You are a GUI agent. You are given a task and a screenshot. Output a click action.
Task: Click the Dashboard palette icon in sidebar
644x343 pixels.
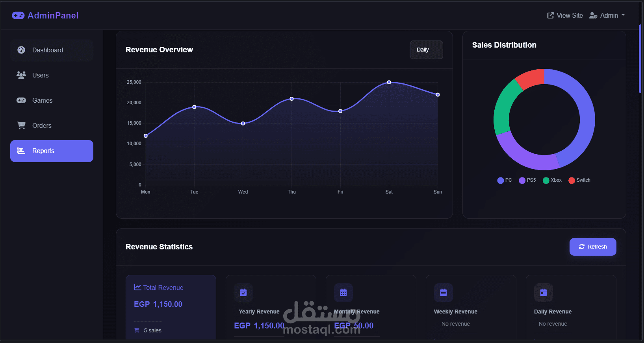coord(21,50)
